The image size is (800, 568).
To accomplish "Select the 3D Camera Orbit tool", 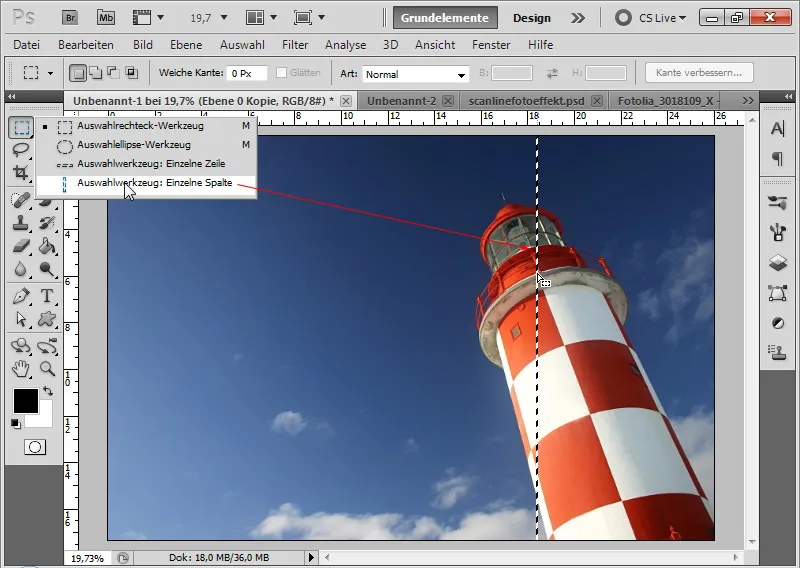I will pos(47,346).
